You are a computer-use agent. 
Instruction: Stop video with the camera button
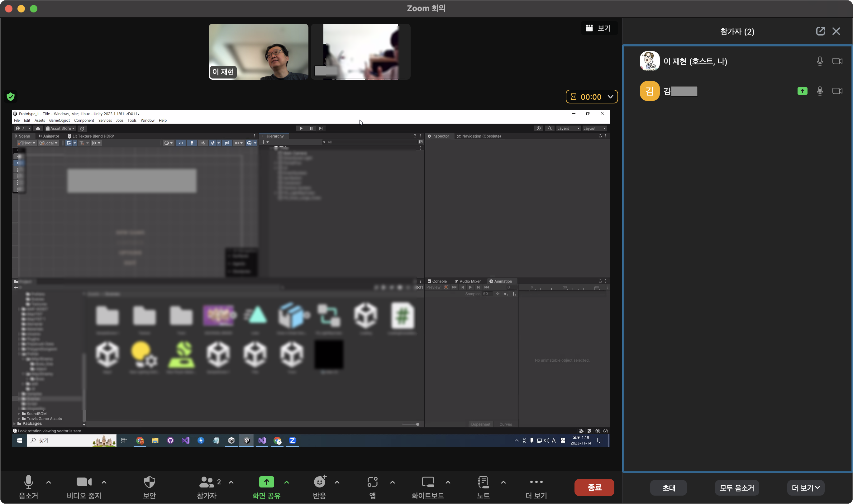click(x=83, y=482)
